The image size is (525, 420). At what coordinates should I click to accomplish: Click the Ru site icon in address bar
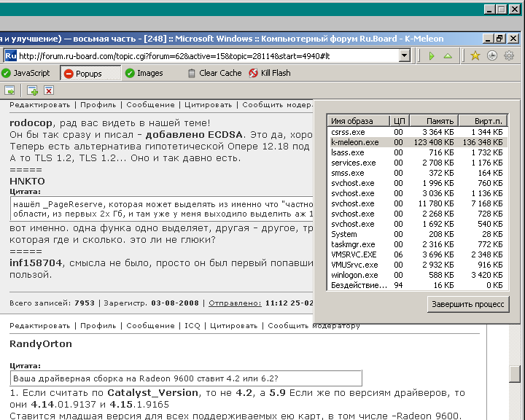11,55
